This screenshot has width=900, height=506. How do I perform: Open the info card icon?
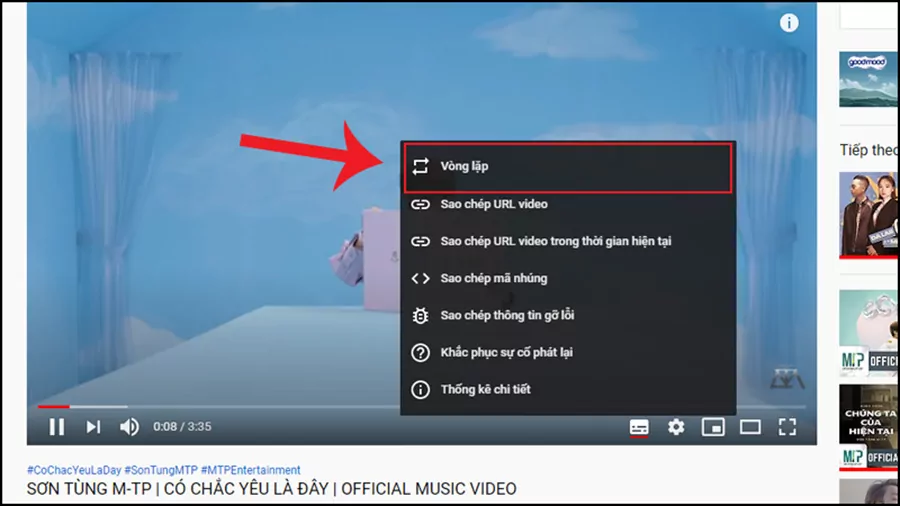click(789, 23)
